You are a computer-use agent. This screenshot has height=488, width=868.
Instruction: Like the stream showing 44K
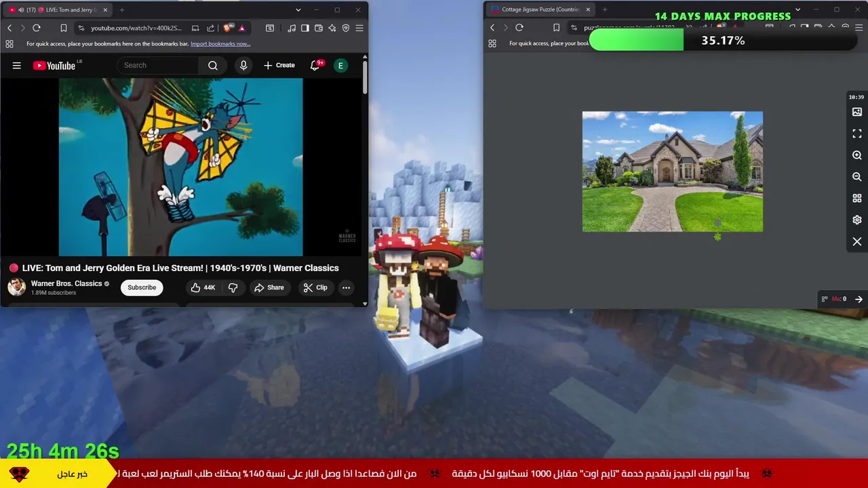point(203,287)
